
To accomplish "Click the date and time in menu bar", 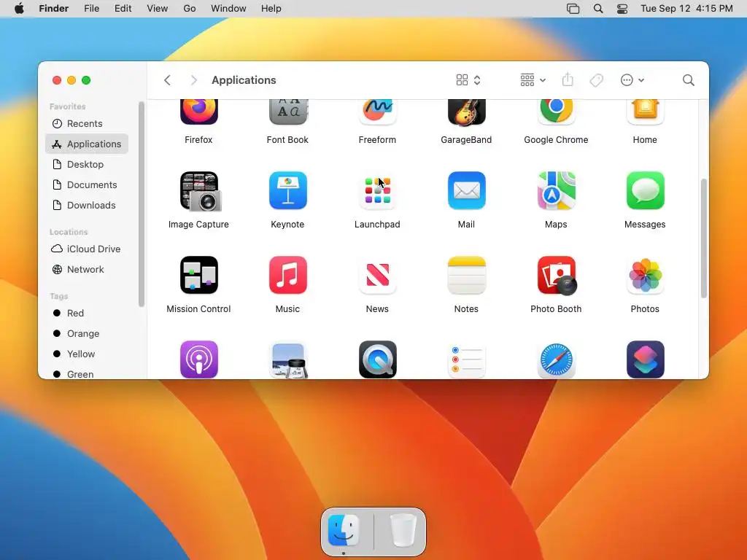I will pyautogui.click(x=686, y=9).
